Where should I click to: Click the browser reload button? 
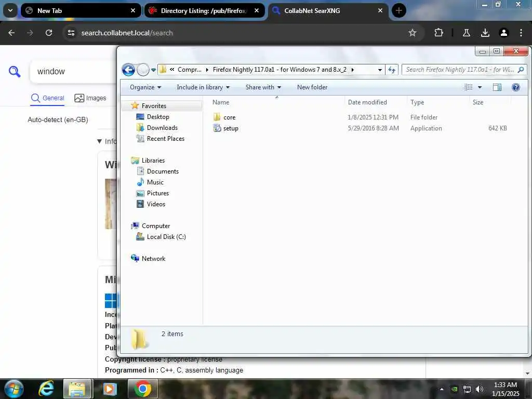click(49, 33)
